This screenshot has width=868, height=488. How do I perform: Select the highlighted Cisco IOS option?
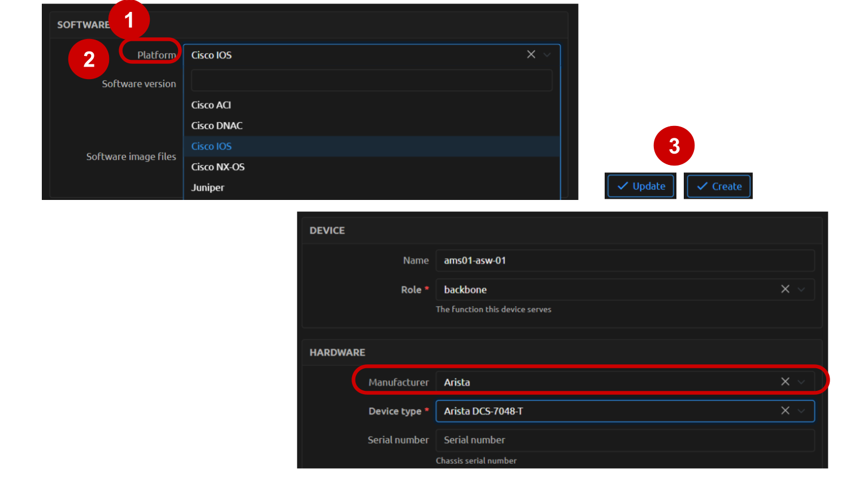point(211,146)
